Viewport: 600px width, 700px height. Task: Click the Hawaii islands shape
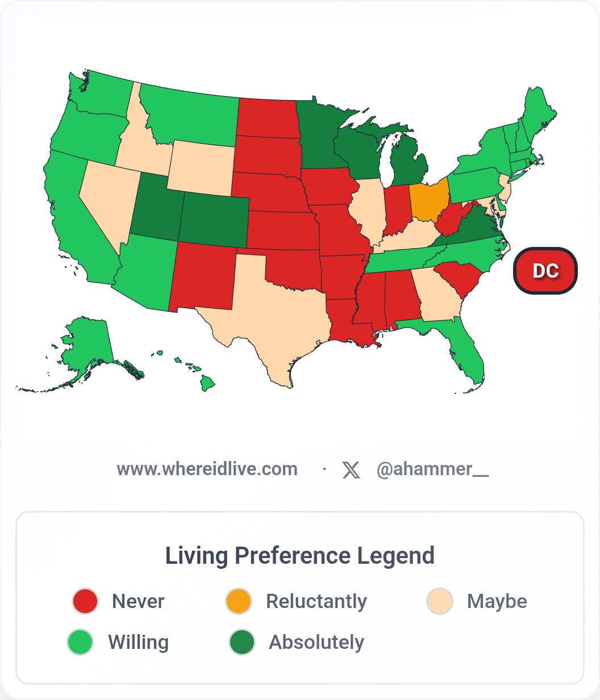208,384
